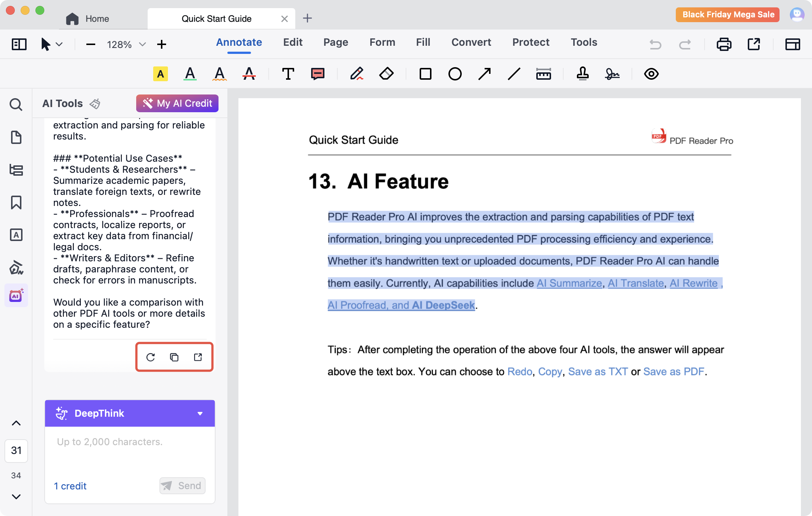Click the Measure ruler tool
The width and height of the screenshot is (812, 516).
(x=543, y=74)
